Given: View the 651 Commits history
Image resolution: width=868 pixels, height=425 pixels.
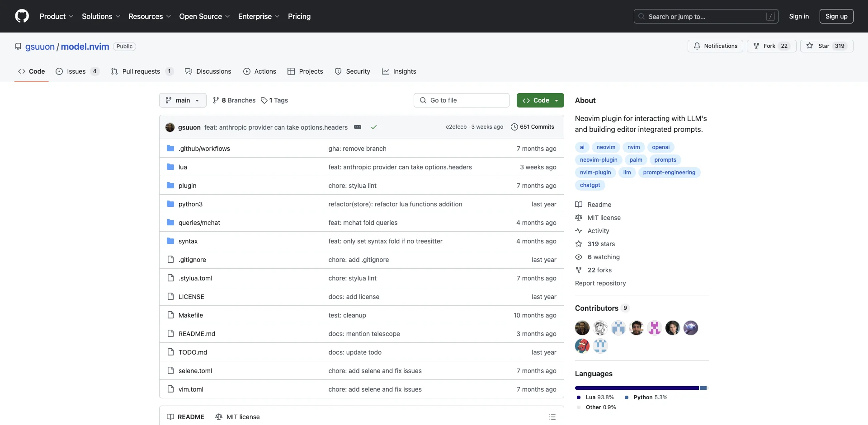Looking at the screenshot, I should point(532,127).
